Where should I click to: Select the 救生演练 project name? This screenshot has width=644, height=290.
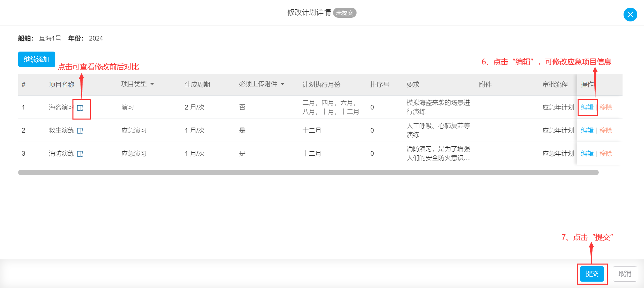click(x=62, y=130)
